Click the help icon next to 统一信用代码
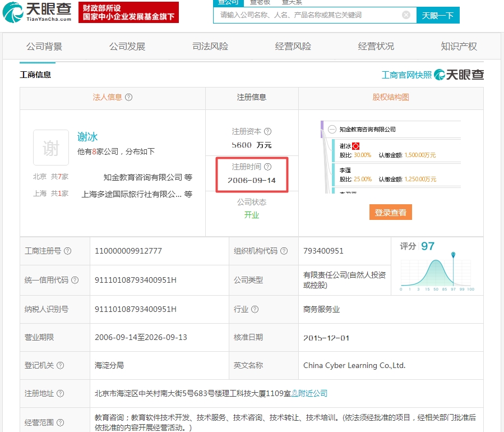The image size is (504, 432). point(75,280)
